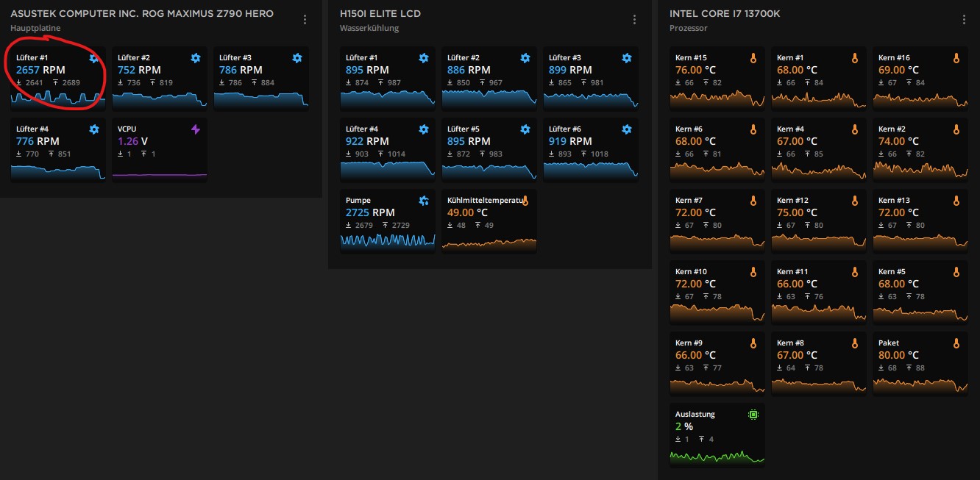Select the 922 RPM fan reading

pos(367,141)
